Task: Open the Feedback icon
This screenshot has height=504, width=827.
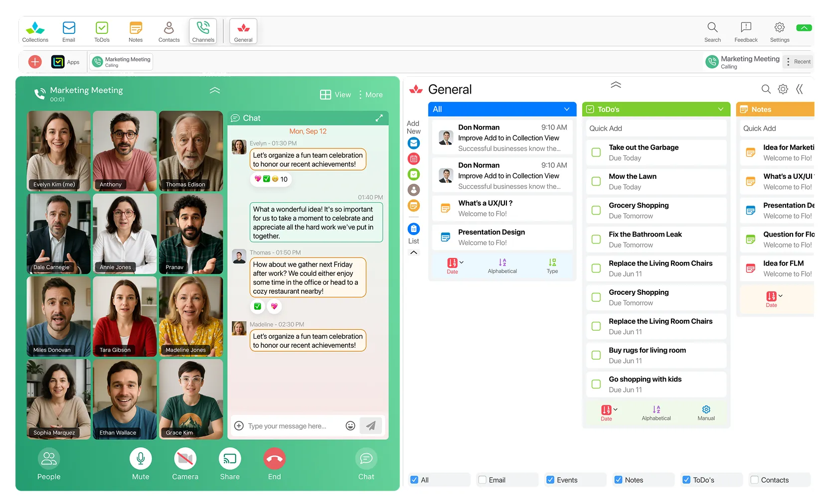Action: click(x=746, y=31)
